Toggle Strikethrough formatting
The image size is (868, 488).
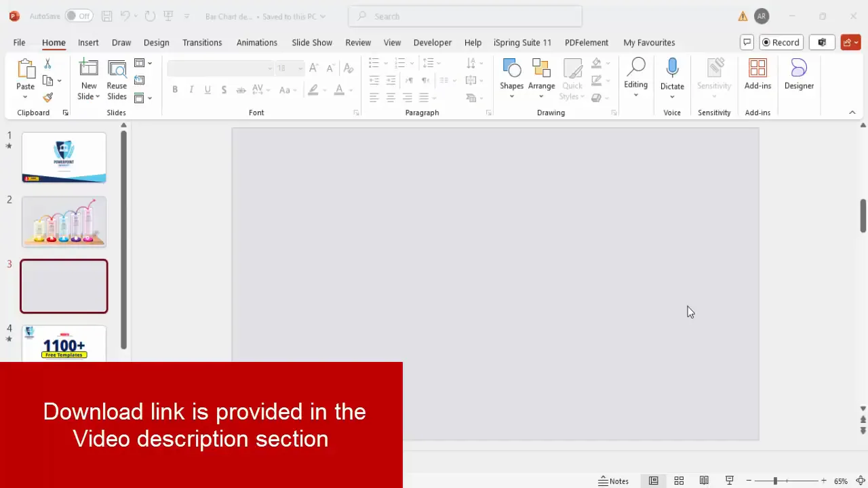241,89
